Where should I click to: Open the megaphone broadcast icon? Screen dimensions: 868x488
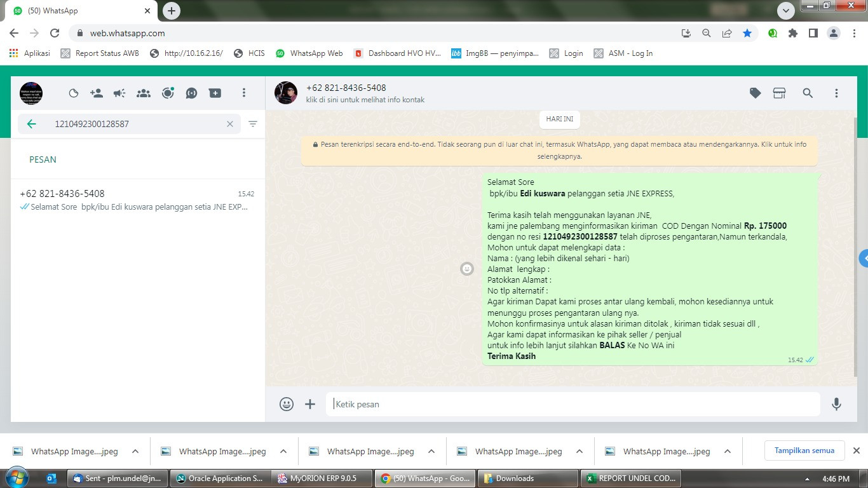(x=119, y=93)
